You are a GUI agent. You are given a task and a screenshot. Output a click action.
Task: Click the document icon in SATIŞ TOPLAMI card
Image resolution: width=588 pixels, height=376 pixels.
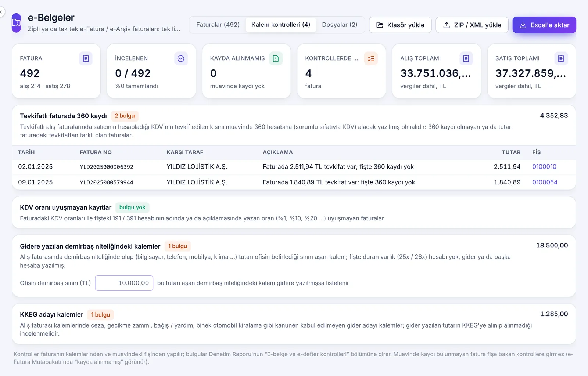[561, 58]
